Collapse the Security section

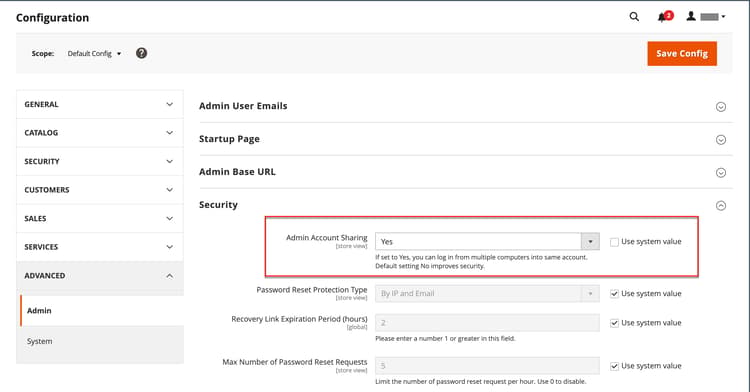465,205
